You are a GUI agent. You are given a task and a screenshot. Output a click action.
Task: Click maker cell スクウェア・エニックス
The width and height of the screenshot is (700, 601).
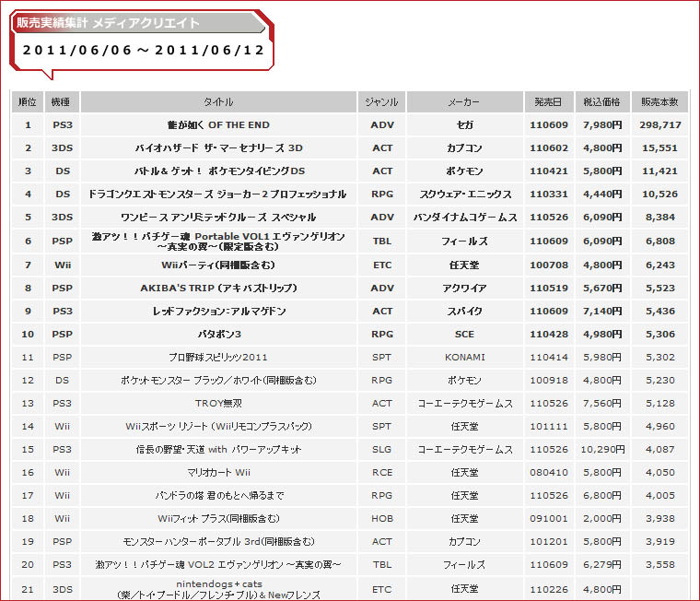(x=465, y=194)
